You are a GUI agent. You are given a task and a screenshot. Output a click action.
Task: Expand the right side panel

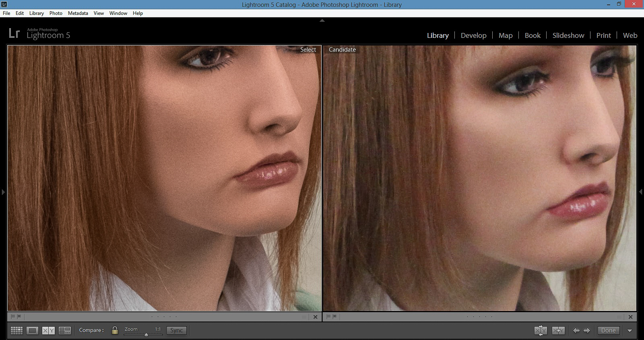(x=641, y=192)
